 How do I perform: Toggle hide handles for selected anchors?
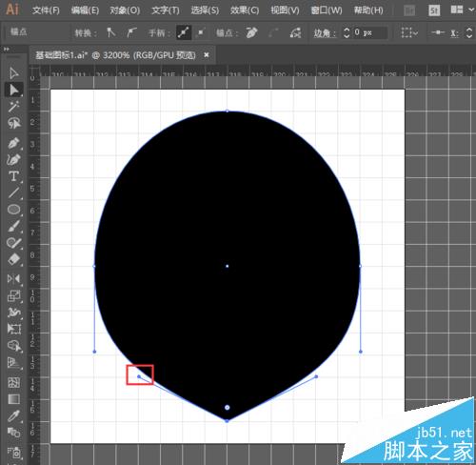point(201,32)
